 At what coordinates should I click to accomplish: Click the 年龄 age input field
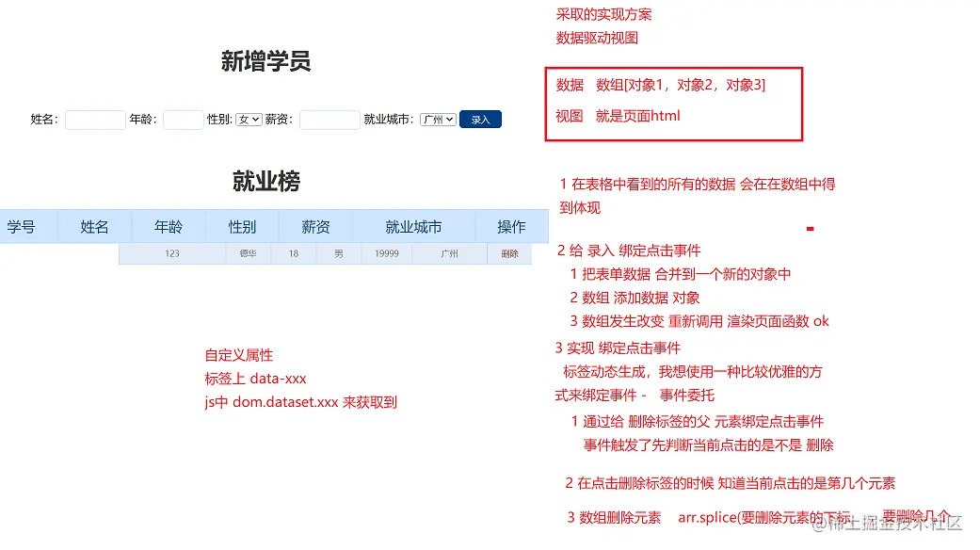[184, 120]
